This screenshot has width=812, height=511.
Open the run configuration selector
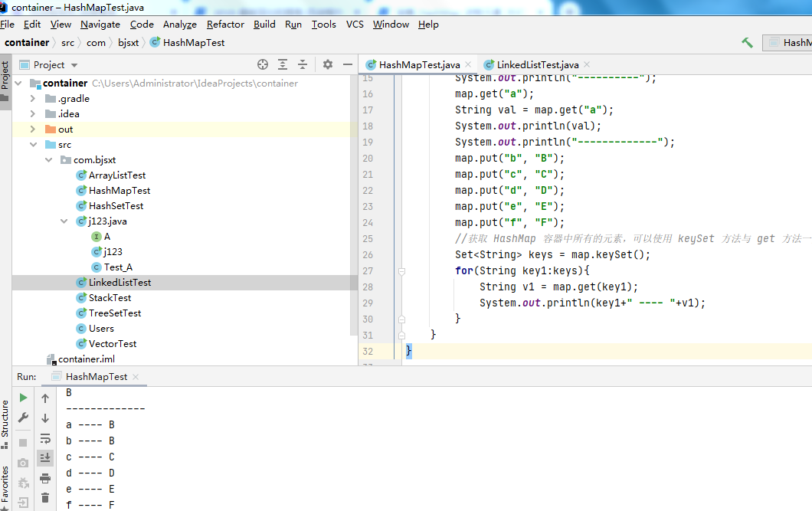787,42
